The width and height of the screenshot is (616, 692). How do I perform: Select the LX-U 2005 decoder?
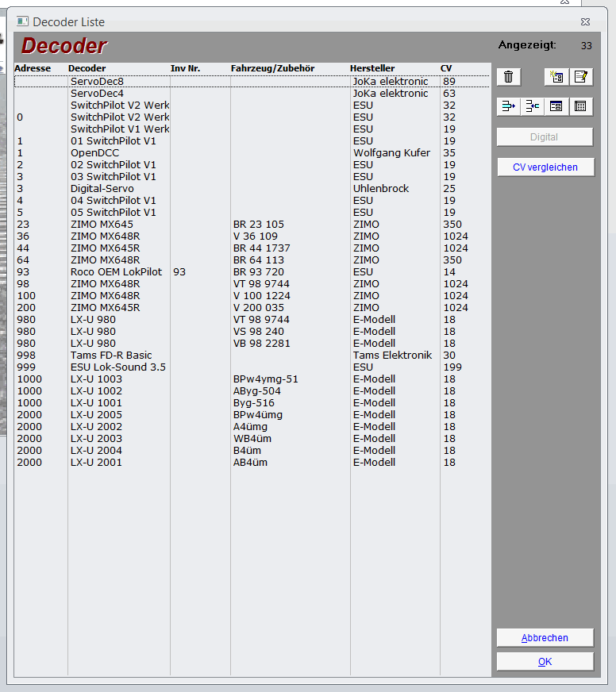coord(96,415)
